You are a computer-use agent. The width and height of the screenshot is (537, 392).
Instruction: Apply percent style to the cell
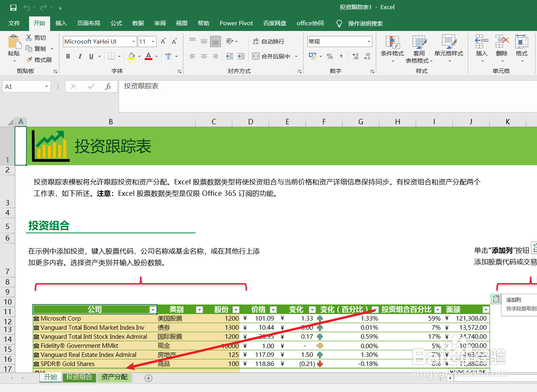(330, 56)
